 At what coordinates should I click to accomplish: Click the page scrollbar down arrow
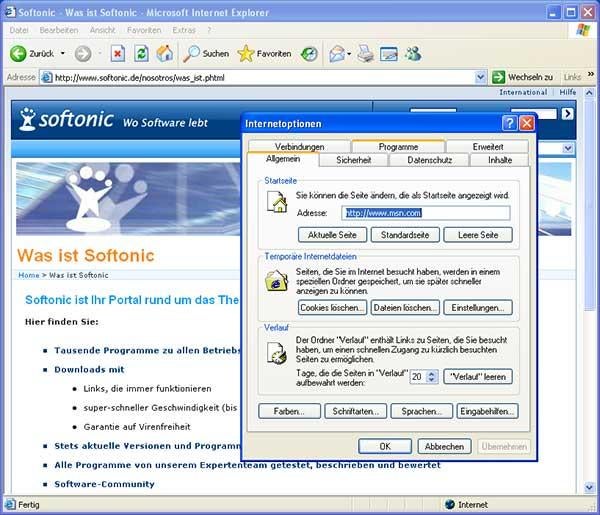589,487
